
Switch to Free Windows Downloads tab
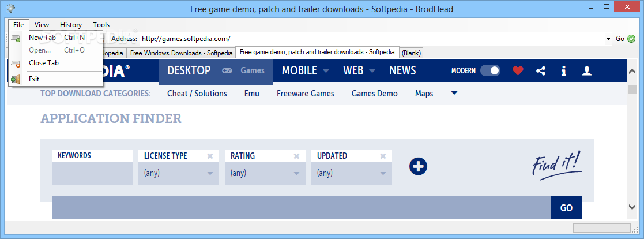point(181,53)
